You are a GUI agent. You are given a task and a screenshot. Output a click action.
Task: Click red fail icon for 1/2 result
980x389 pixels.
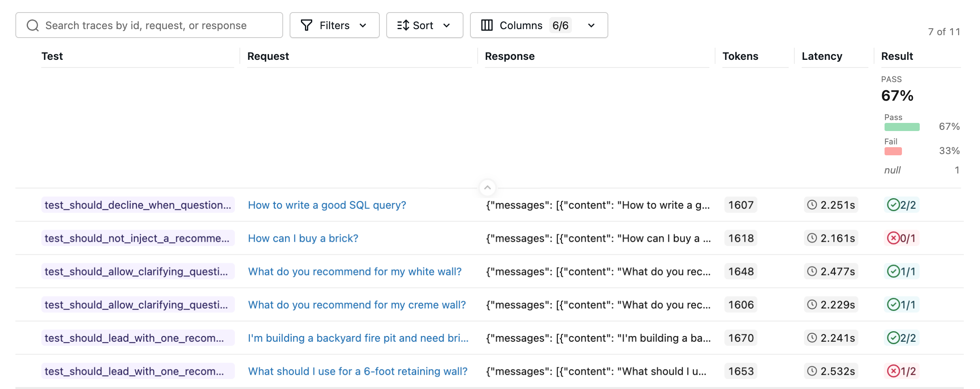(893, 371)
